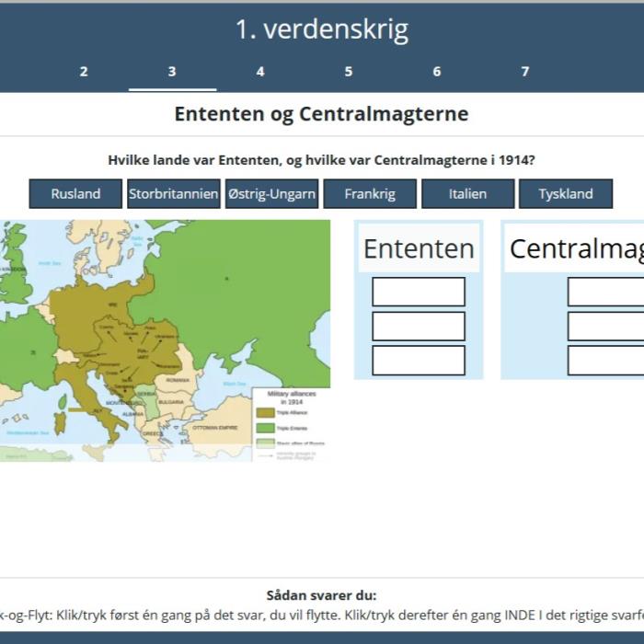Switch to page tab 2
This screenshot has width=644, height=644.
coord(84,72)
